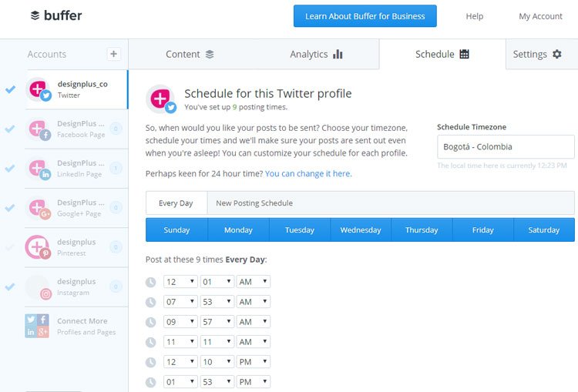Toggle Tuesday in the posting schedule
The height and width of the screenshot is (392, 578).
(300, 230)
